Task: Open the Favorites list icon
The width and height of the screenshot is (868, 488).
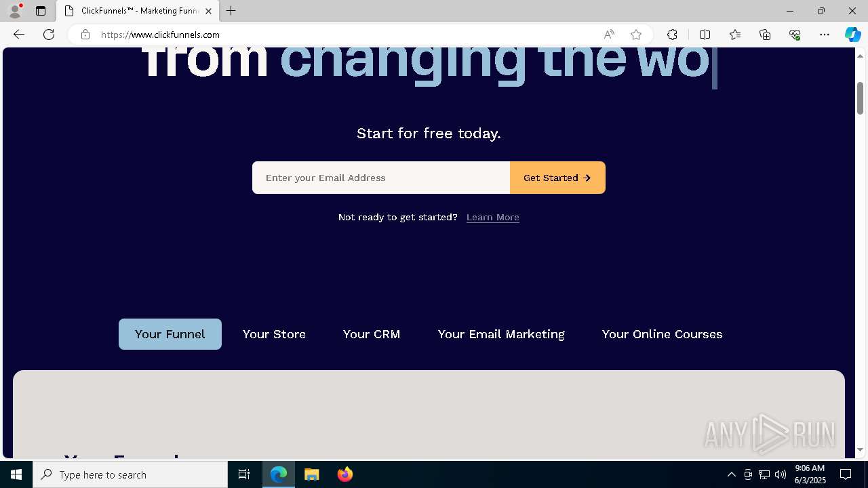Action: click(735, 35)
